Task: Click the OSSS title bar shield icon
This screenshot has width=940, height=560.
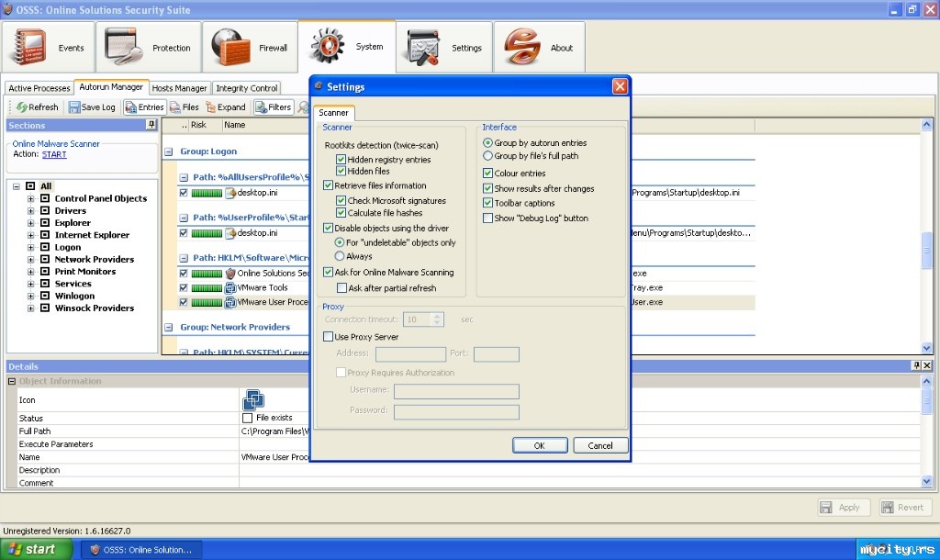Action: pyautogui.click(x=7, y=9)
